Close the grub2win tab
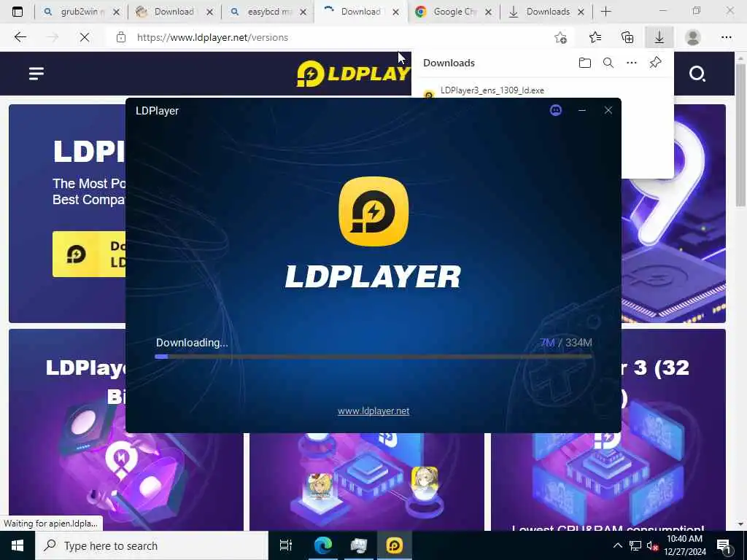Viewport: 747px width, 560px height. pos(116,12)
